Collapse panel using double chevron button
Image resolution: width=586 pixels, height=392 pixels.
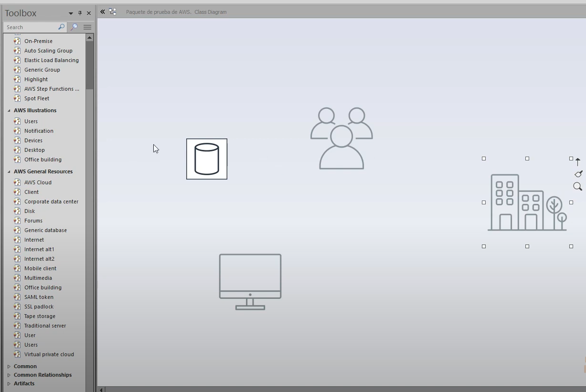click(x=102, y=11)
